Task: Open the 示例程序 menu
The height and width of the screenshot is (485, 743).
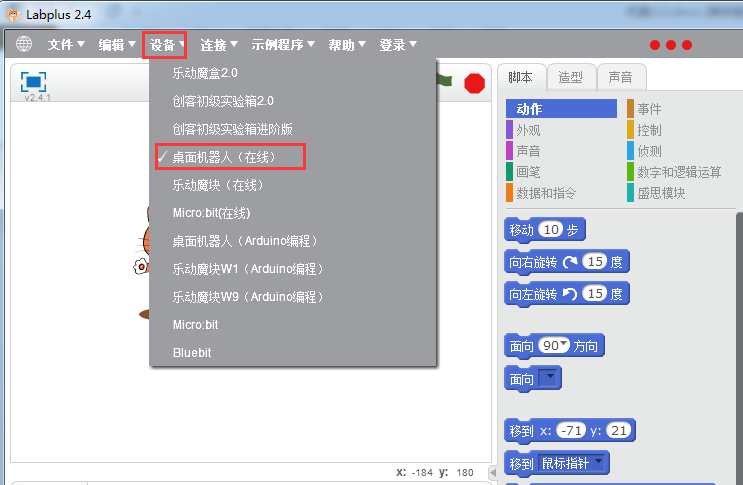Action: [x=283, y=45]
